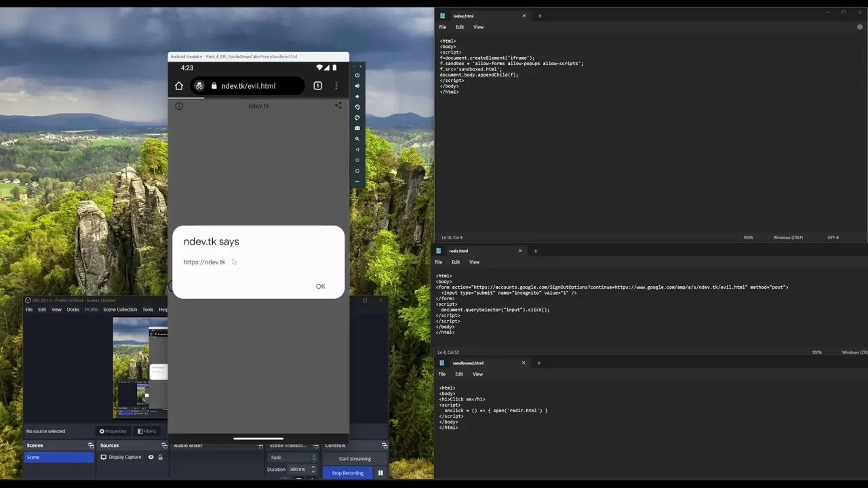The height and width of the screenshot is (488, 868).
Task: Click UTF-8 encoding in Notepad status bar
Action: coord(833,238)
